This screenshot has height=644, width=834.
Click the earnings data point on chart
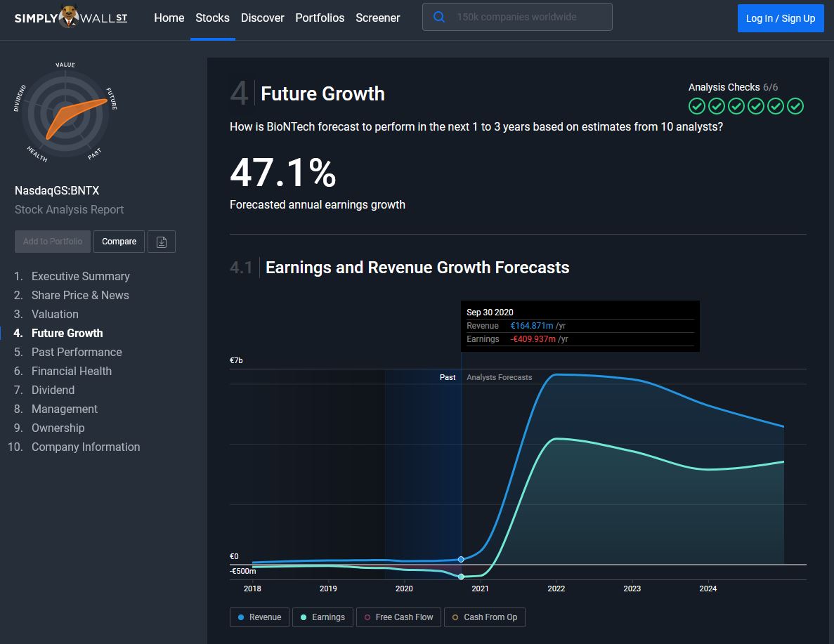(461, 577)
